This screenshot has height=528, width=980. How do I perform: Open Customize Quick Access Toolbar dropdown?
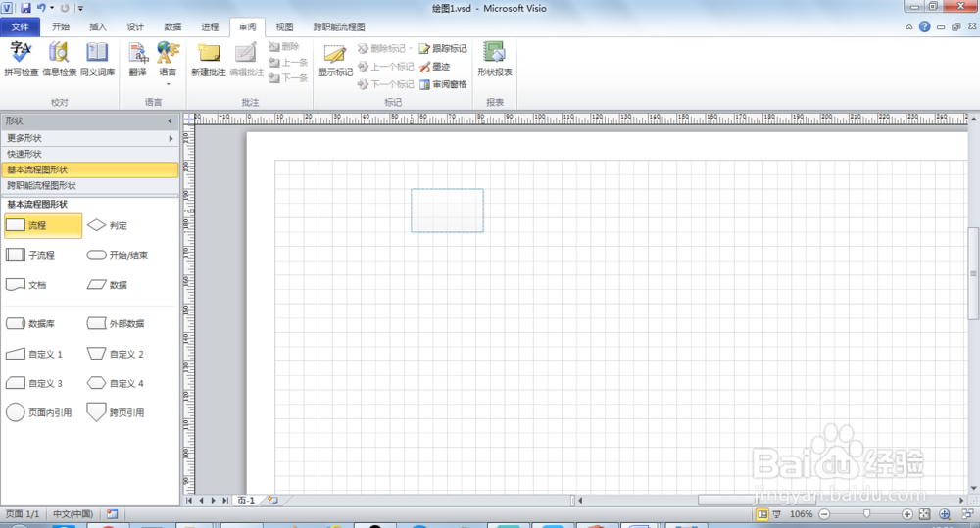click(x=80, y=8)
